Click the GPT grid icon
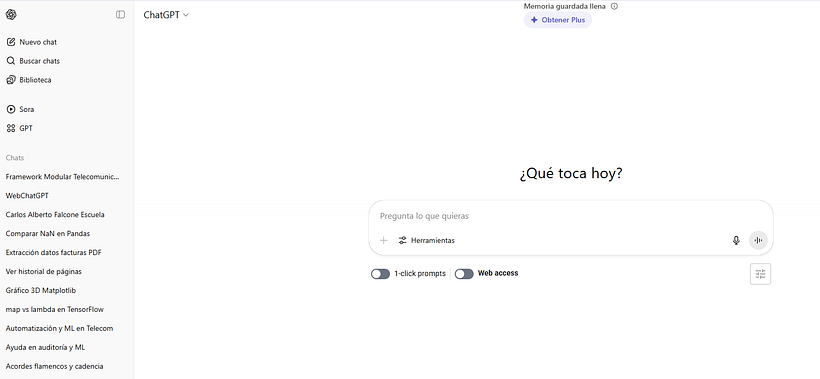The width and height of the screenshot is (820, 379). tap(10, 128)
